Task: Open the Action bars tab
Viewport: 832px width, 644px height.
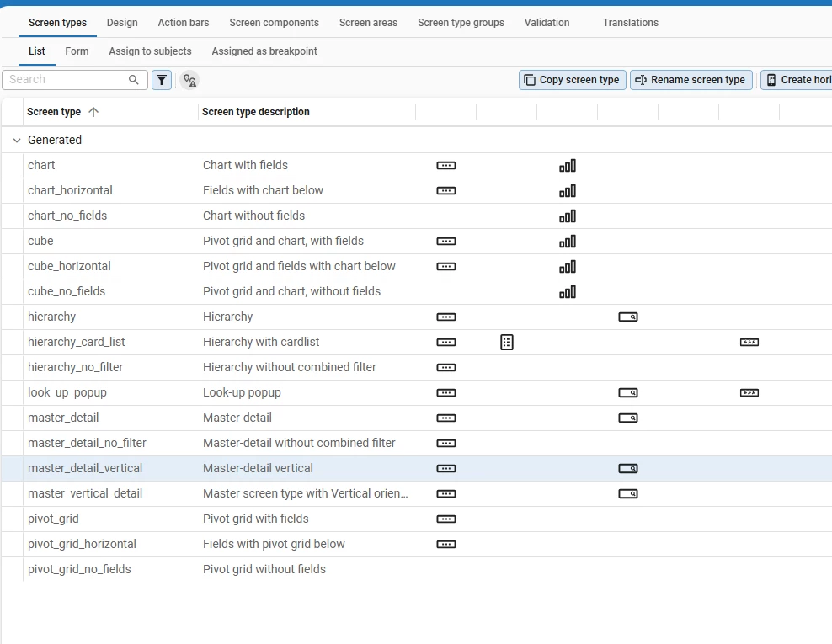Action: 184,23
